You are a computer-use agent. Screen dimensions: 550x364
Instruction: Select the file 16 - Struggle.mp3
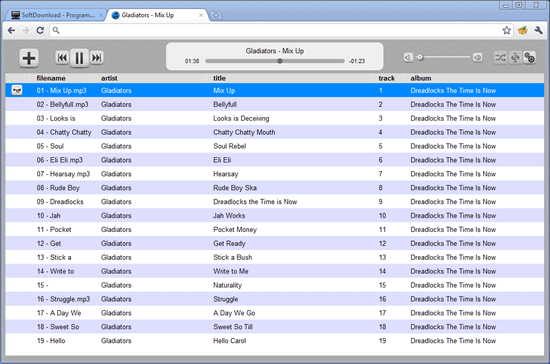point(63,299)
